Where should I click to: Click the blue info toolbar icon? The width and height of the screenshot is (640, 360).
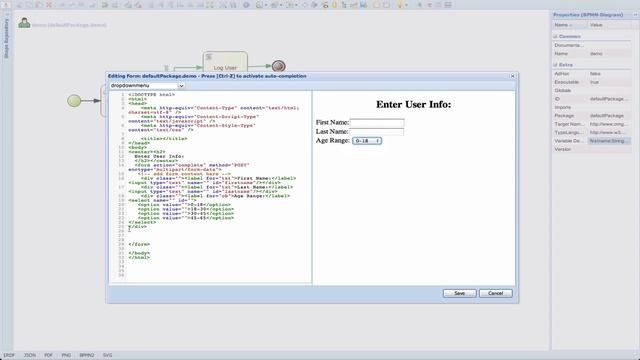[246, 5]
